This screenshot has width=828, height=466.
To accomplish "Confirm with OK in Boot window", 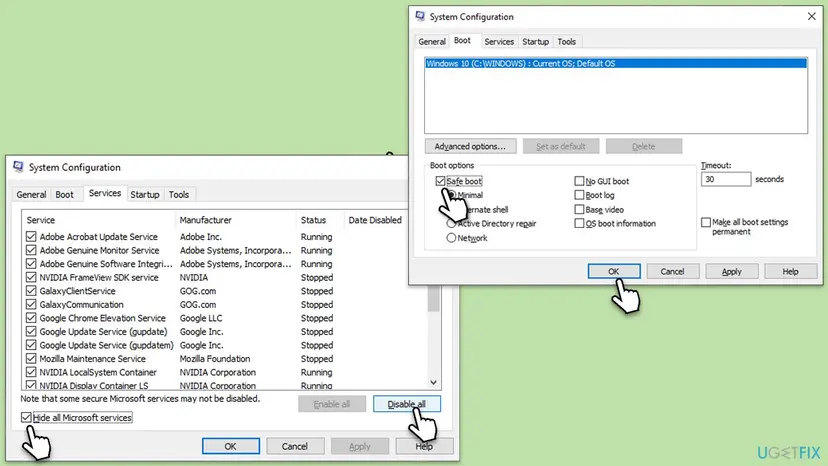I will 614,272.
